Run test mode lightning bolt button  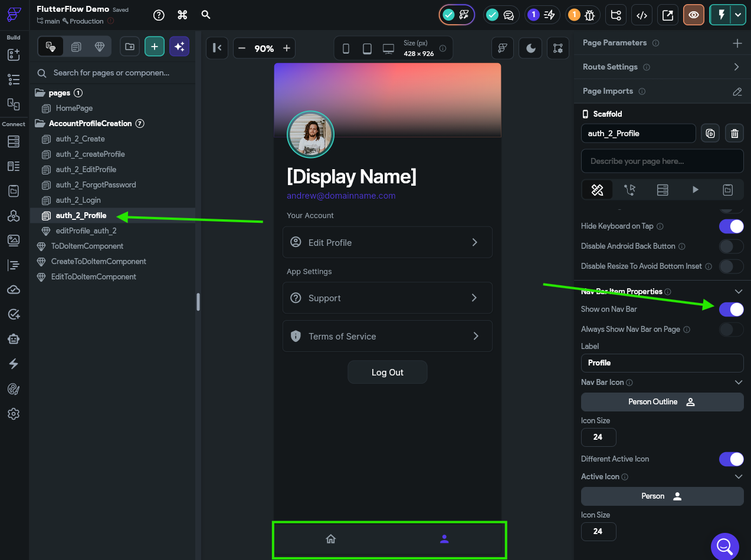tap(720, 15)
